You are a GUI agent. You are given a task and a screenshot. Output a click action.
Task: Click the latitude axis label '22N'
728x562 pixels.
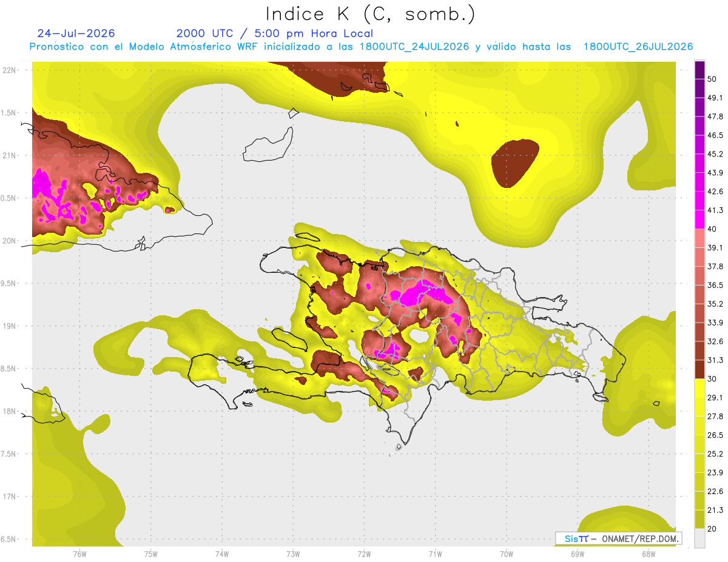(x=9, y=70)
